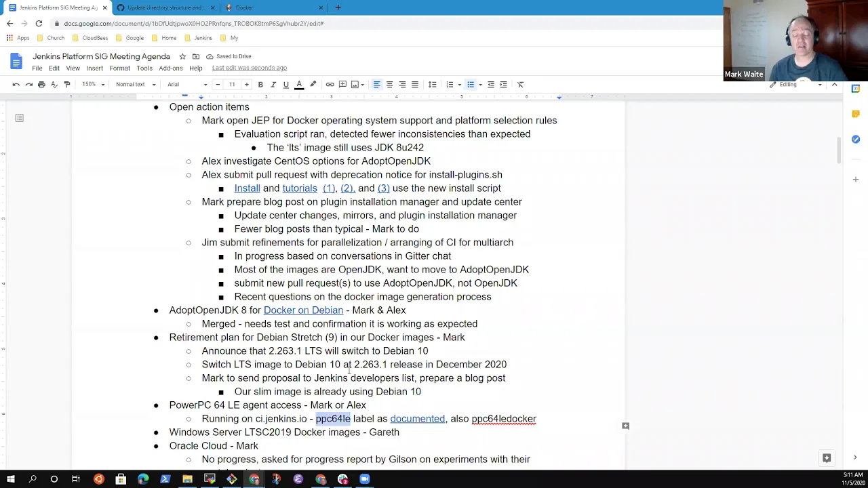Open the Normal text style dropdown
The height and width of the screenshot is (488, 868).
click(x=136, y=85)
